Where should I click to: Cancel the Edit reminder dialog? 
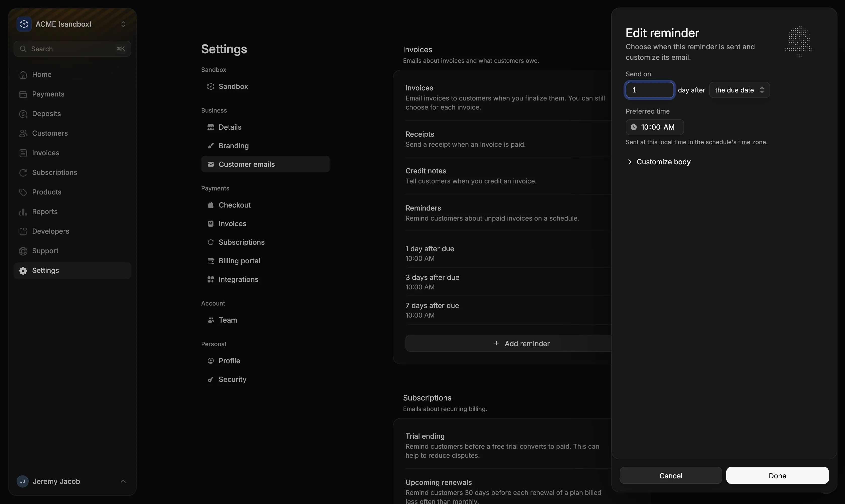click(x=671, y=476)
